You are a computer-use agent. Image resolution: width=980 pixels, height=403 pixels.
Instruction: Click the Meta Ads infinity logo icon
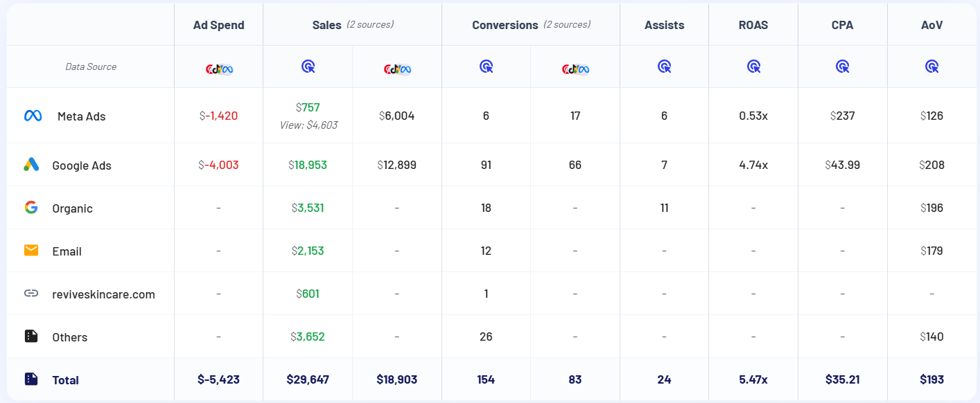[33, 116]
